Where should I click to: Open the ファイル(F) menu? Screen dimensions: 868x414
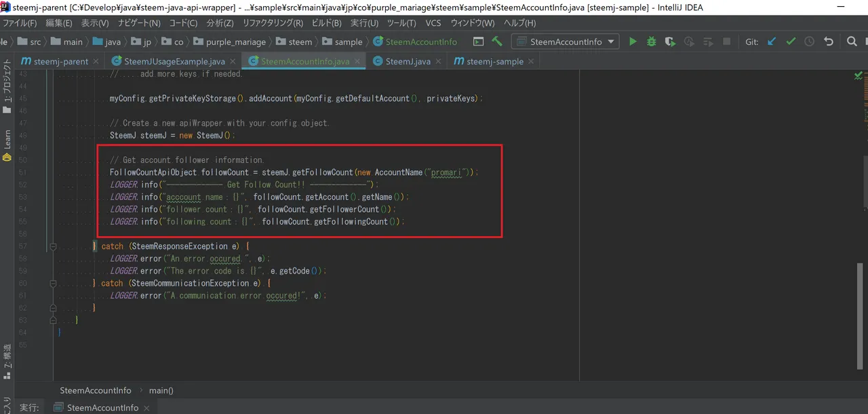click(x=20, y=23)
